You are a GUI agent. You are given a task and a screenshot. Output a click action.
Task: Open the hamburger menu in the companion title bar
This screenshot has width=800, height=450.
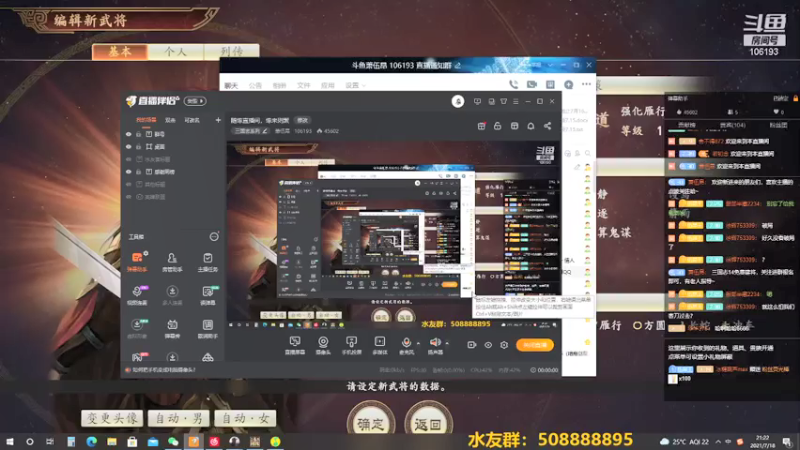point(516,102)
